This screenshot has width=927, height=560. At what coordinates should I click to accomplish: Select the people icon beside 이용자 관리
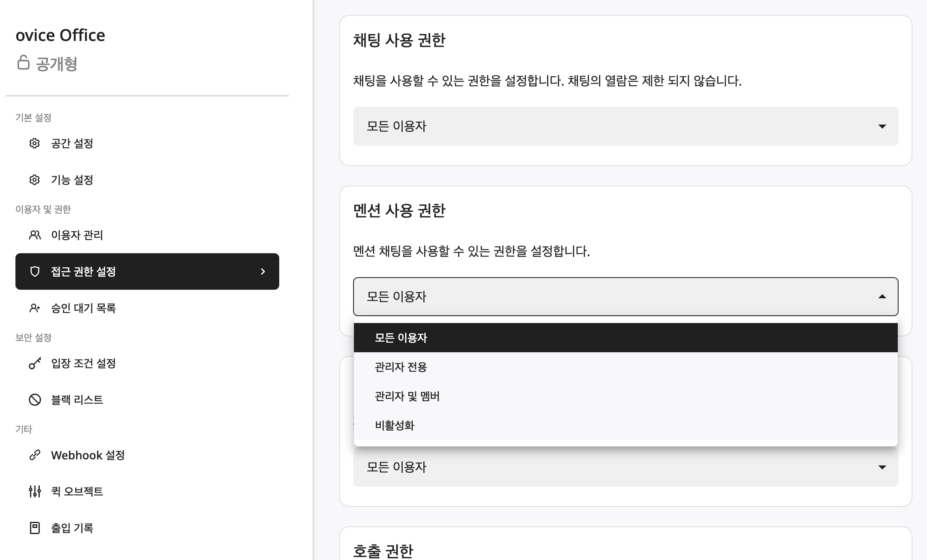pyautogui.click(x=34, y=235)
